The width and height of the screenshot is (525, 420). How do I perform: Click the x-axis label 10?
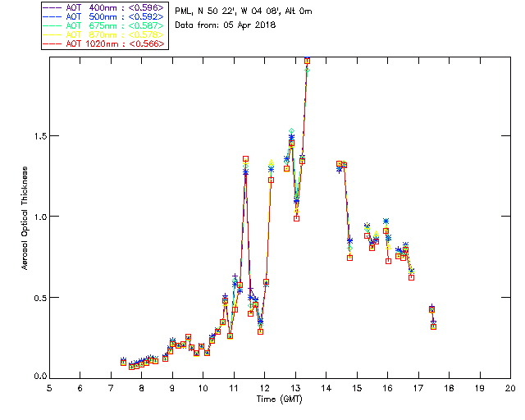pos(203,388)
